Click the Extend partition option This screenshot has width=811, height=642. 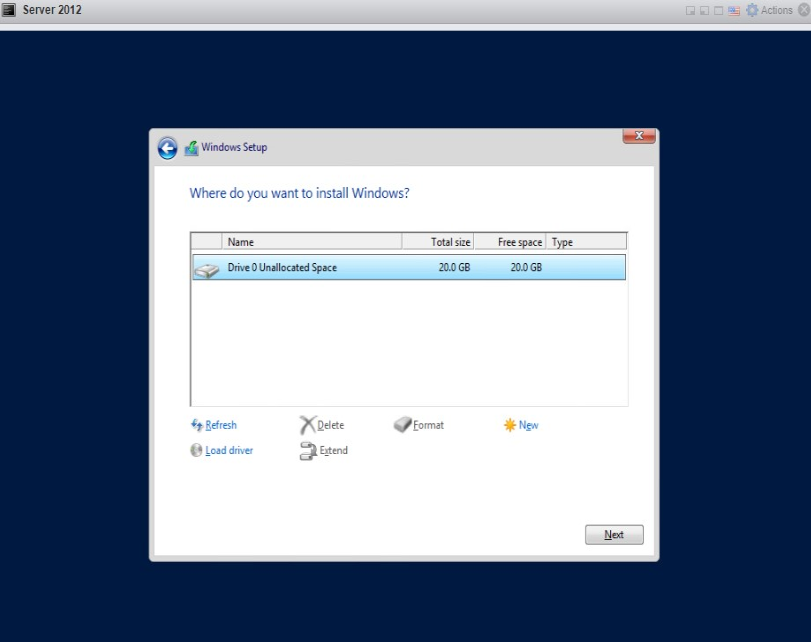(324, 451)
